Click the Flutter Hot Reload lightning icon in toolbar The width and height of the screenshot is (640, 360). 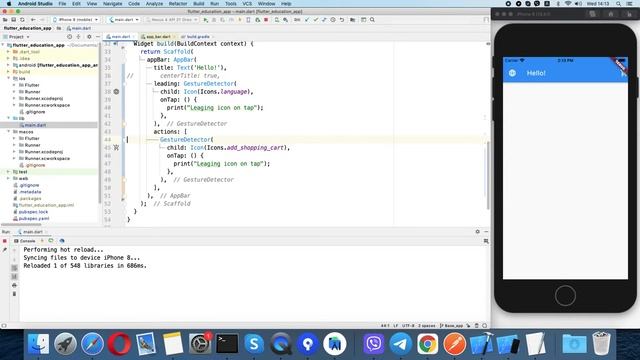point(240,20)
